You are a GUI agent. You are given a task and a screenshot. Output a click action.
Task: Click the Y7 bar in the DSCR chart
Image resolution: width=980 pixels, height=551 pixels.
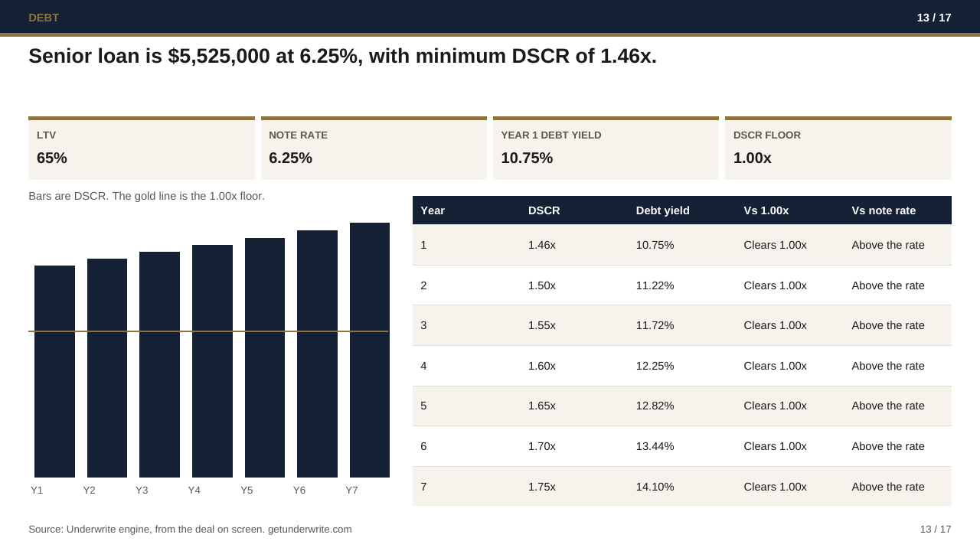coord(370,350)
